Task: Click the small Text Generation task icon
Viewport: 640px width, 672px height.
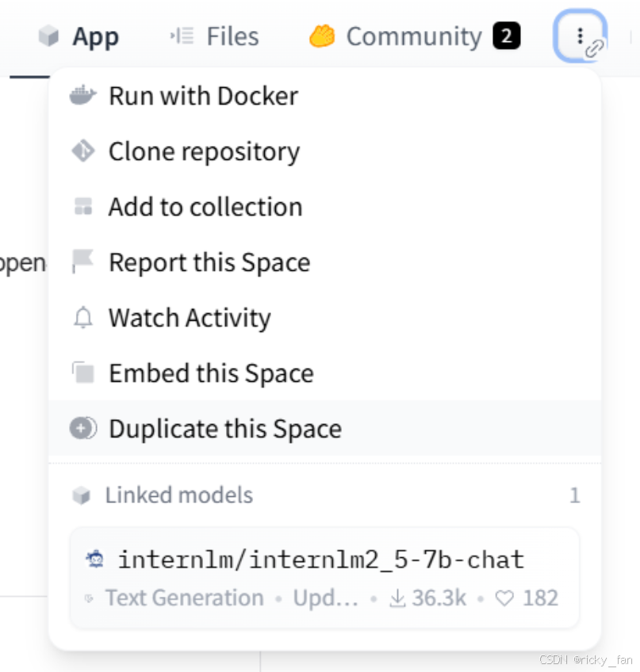Action: pyautogui.click(x=90, y=599)
